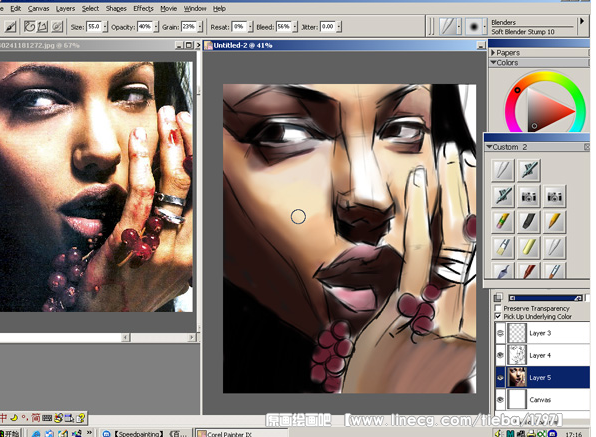Image resolution: width=596 pixels, height=437 pixels.
Task: Select the freehand strokes icon in property bar
Action: click(x=29, y=26)
